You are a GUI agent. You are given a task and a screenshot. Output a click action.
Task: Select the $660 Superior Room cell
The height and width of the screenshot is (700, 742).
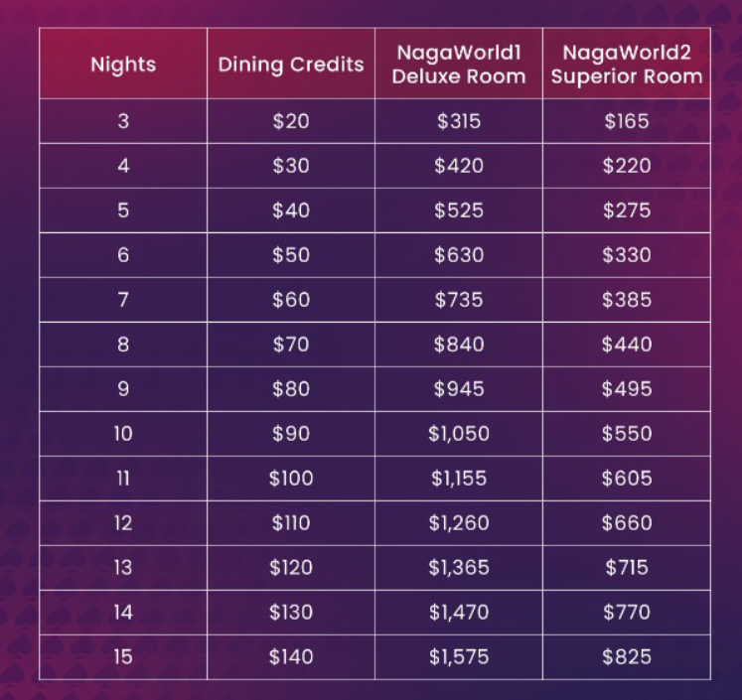[x=627, y=522]
